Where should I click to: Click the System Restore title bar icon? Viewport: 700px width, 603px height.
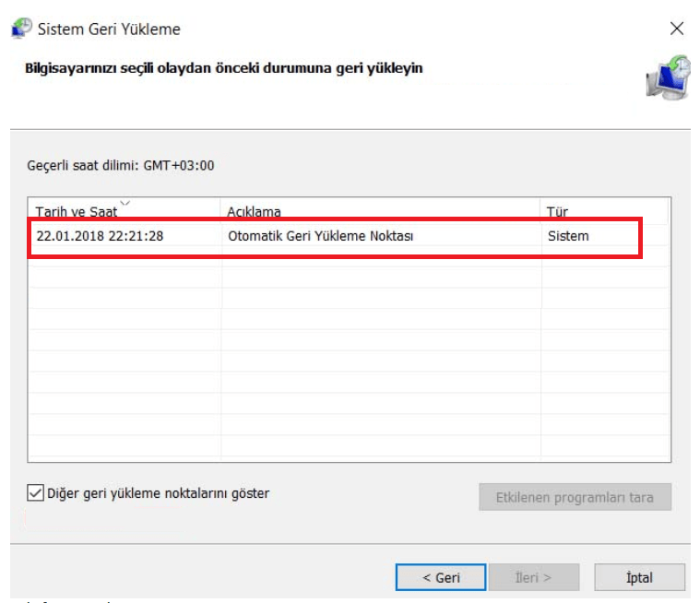coord(21,28)
